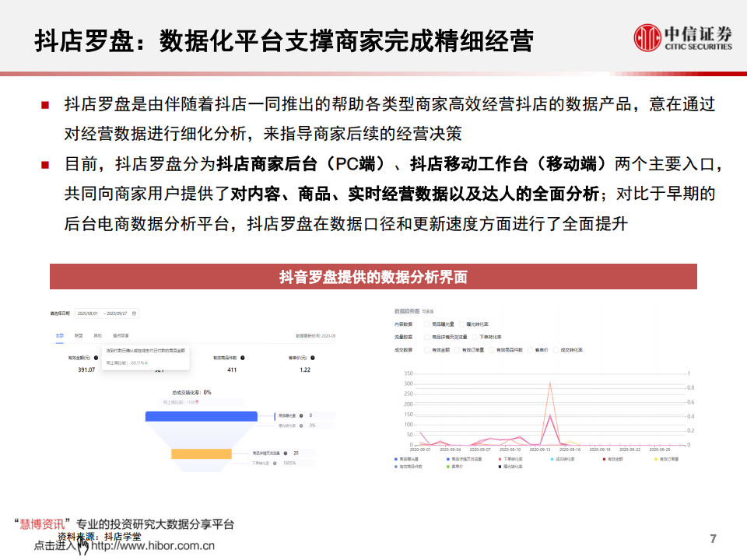Toggle the 曝光转化率 legend entry below chart

[x=510, y=467]
